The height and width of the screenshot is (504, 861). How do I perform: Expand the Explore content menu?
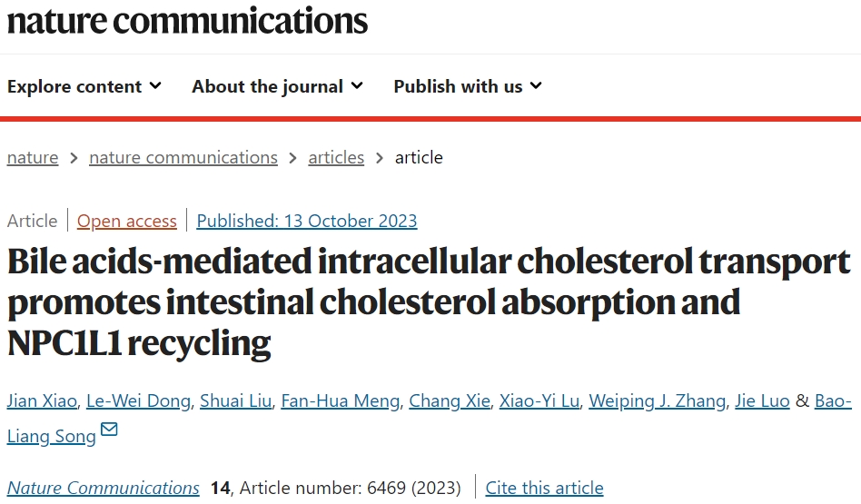[x=84, y=86]
